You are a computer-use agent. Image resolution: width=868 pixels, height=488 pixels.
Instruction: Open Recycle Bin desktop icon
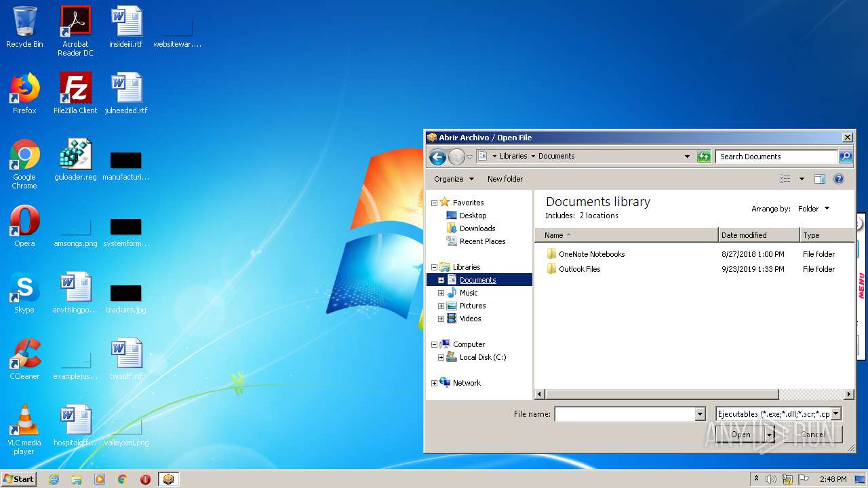click(24, 27)
